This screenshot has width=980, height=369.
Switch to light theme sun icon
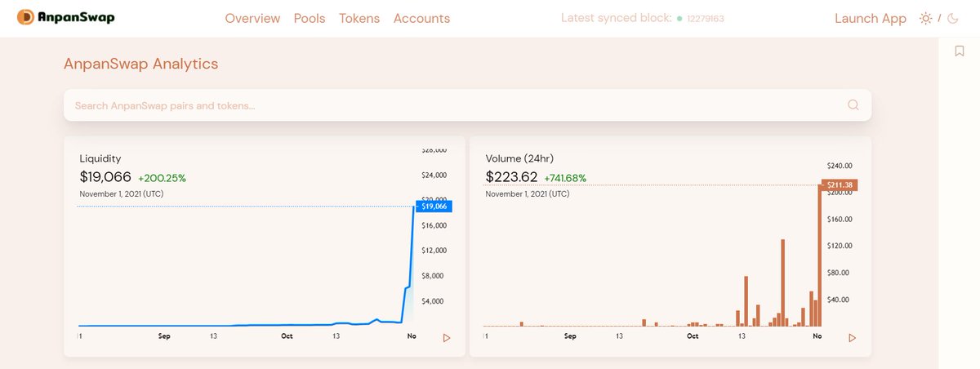pyautogui.click(x=925, y=18)
